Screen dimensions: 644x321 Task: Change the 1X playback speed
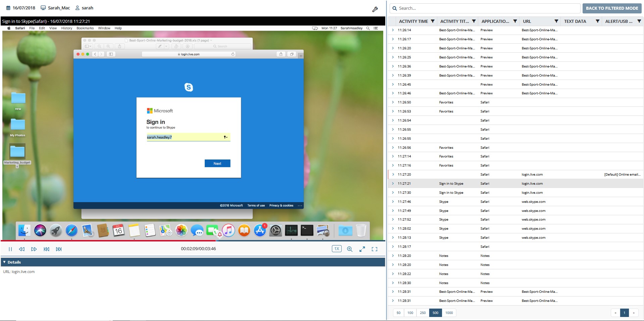[x=337, y=249]
